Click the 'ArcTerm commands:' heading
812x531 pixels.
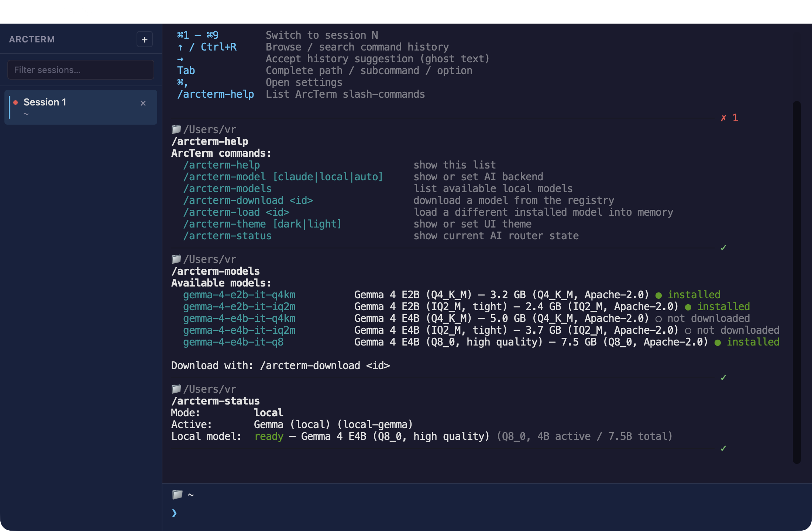tap(221, 153)
